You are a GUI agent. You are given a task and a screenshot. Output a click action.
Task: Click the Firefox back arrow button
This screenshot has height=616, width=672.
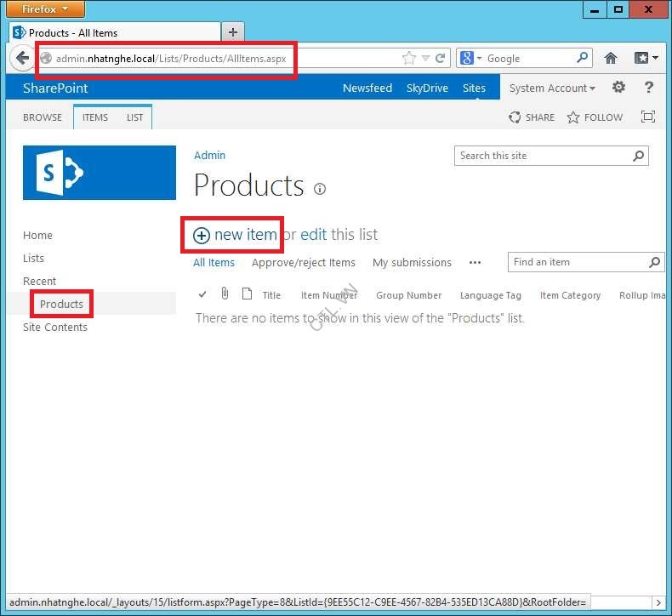click(22, 59)
